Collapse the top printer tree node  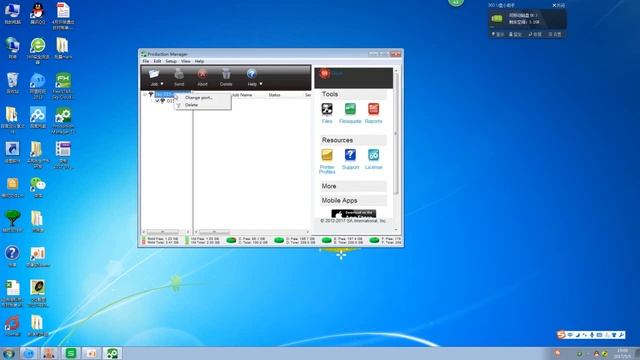point(144,94)
